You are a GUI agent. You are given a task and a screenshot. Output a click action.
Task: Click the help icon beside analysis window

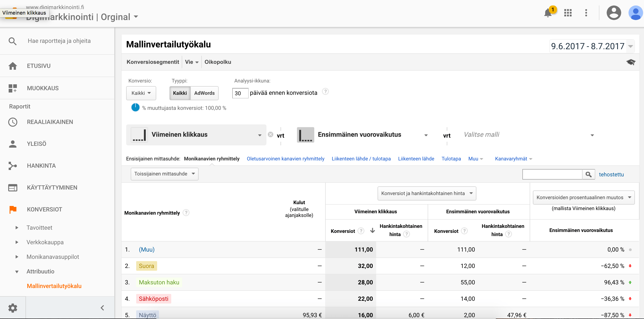click(x=325, y=92)
